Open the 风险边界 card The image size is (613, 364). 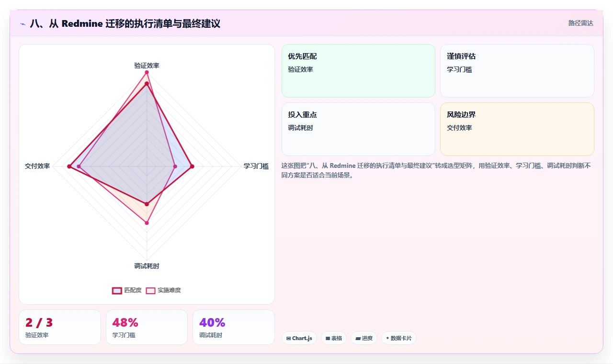[x=517, y=129]
